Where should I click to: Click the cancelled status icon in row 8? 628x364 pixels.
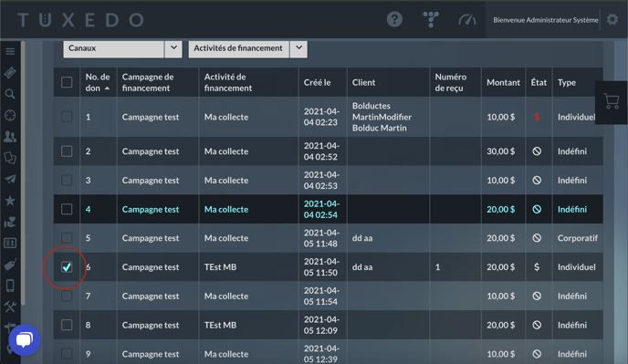point(537,325)
